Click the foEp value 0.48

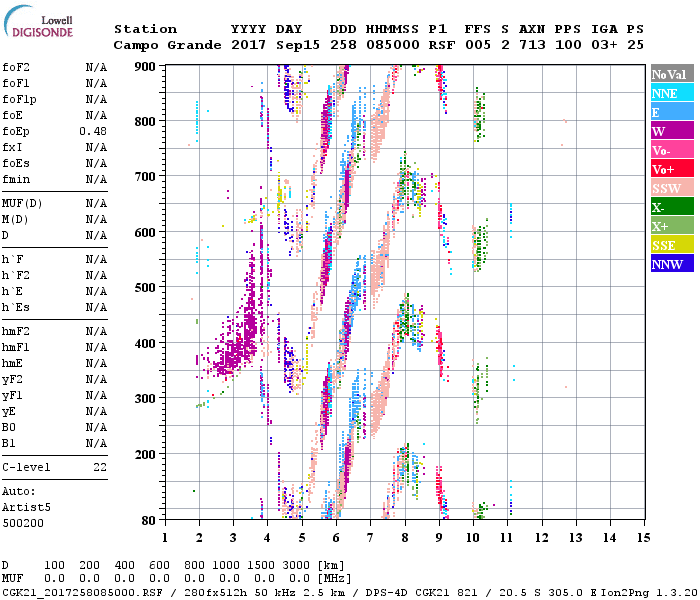coord(93,131)
